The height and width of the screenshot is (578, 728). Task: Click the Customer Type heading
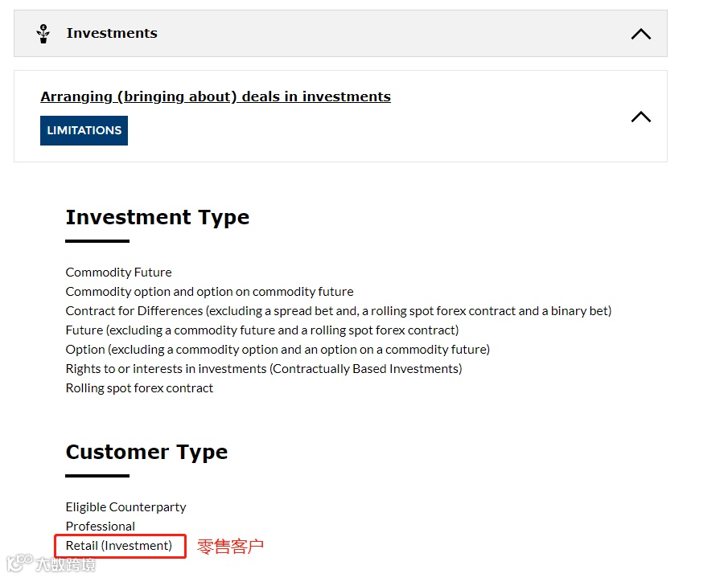[x=146, y=453]
